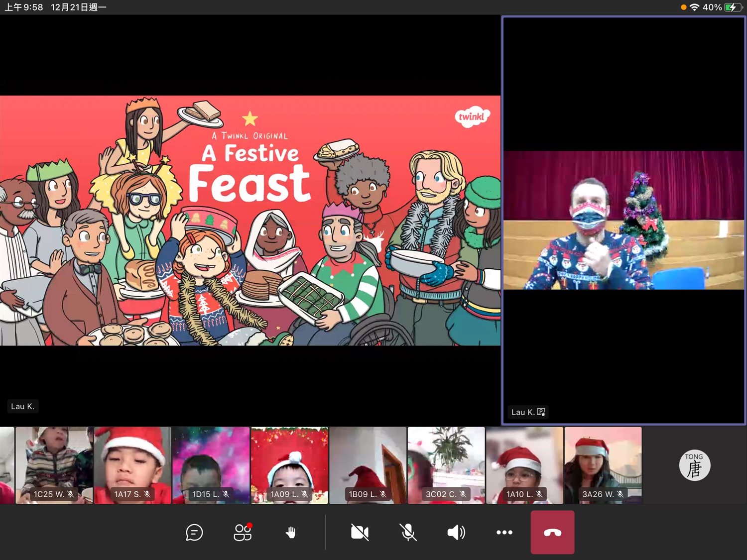This screenshot has height=560, width=747.
Task: Tap the muted mic icon on 1B09 L.
Action: tap(383, 494)
